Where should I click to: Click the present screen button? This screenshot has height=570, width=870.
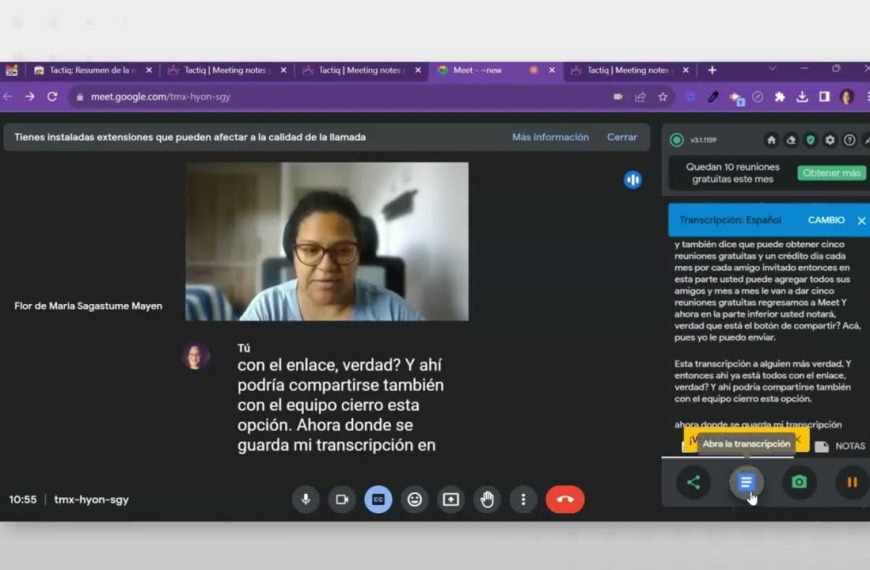(x=451, y=500)
